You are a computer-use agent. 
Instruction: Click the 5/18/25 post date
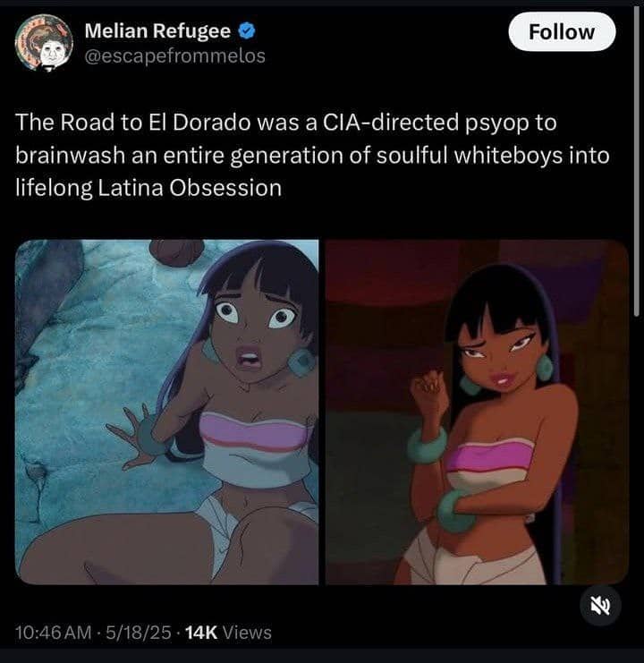pos(139,633)
